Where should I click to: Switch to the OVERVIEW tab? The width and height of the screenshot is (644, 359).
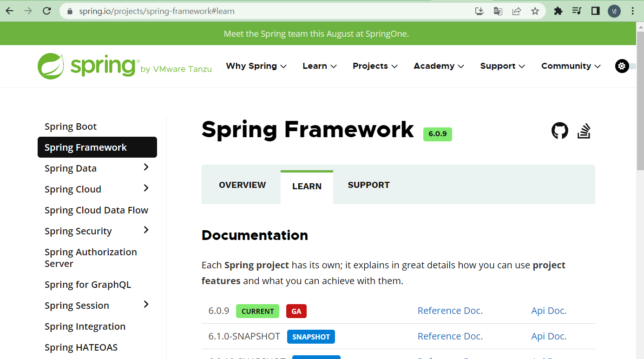pyautogui.click(x=243, y=185)
